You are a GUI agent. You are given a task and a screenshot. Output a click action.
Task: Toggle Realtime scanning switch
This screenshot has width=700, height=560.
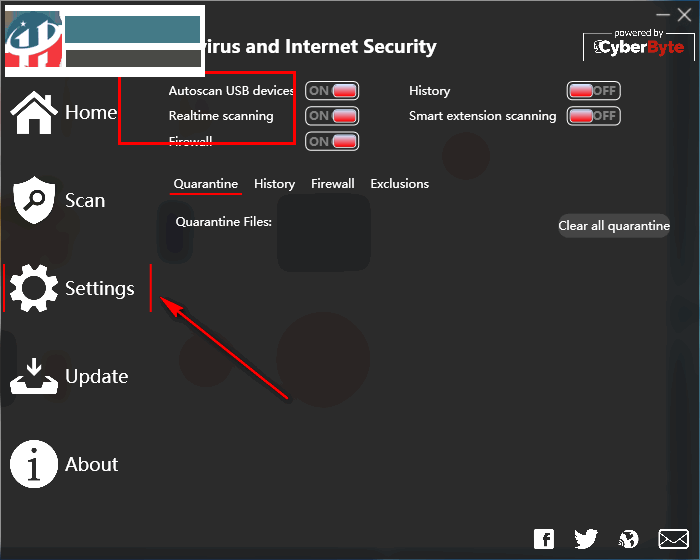332,116
